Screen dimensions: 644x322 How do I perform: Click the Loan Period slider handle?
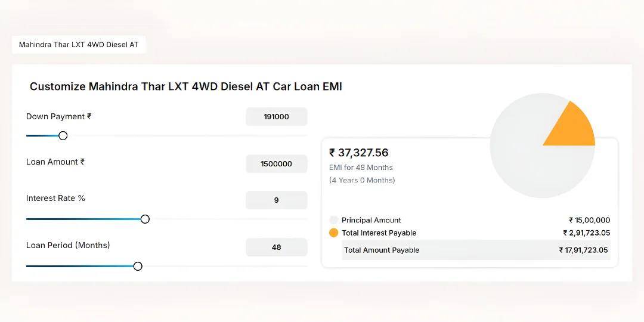pyautogui.click(x=138, y=266)
